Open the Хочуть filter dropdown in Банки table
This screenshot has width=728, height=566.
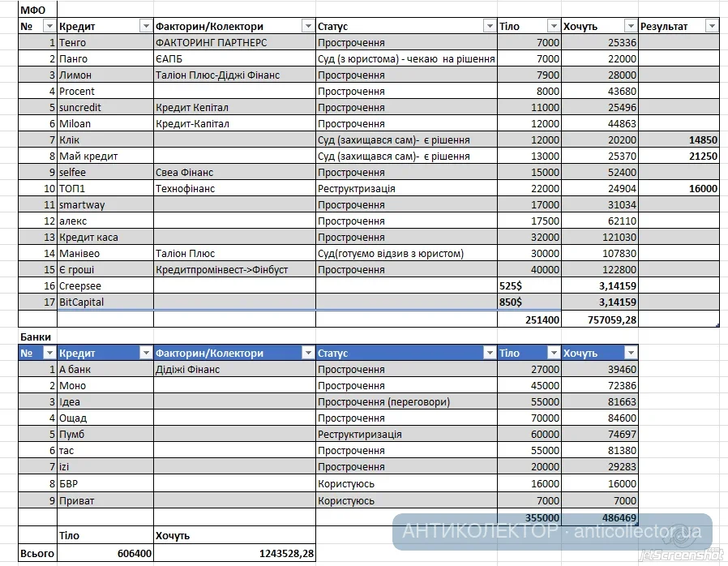(x=631, y=353)
